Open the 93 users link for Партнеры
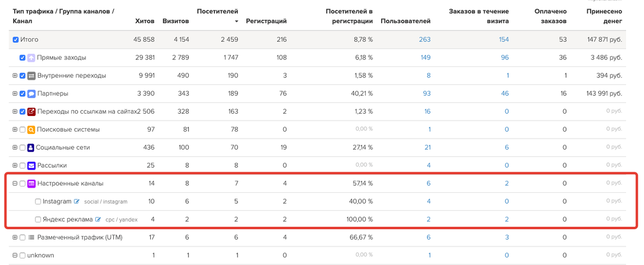The image size is (644, 265). 427,94
